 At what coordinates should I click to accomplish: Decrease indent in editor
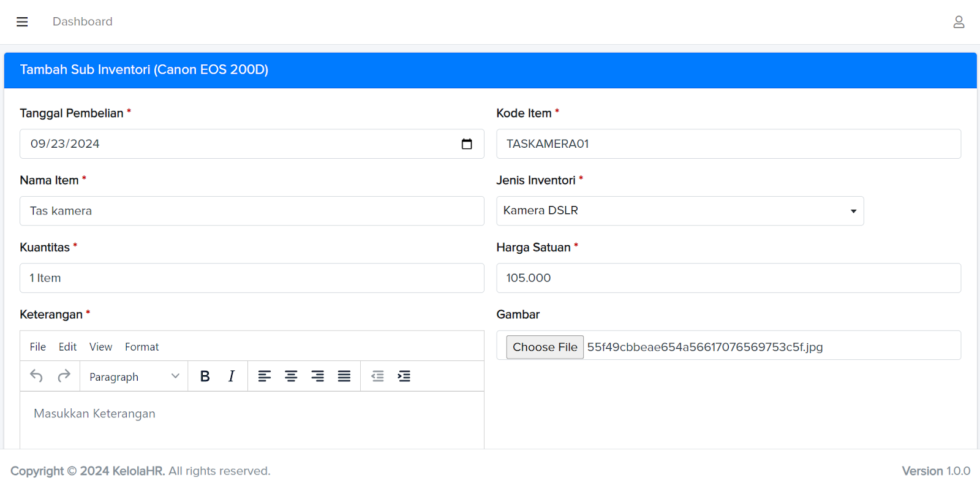click(378, 376)
